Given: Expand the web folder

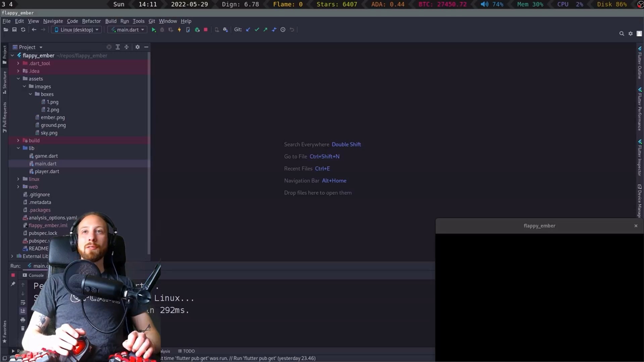Looking at the screenshot, I should coord(18,187).
